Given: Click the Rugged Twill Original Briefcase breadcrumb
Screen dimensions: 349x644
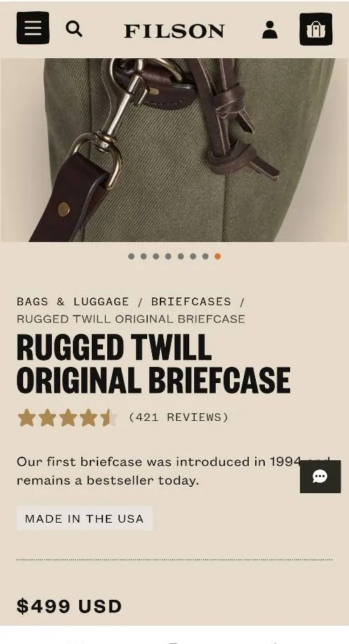Looking at the screenshot, I should pyautogui.click(x=131, y=318).
